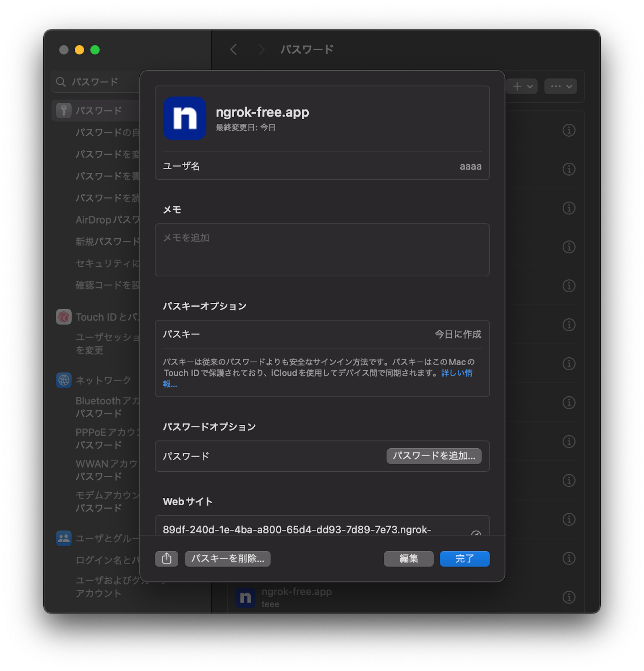Click the ngrok icon in the teee row
The width and height of the screenshot is (644, 671).
click(x=245, y=598)
